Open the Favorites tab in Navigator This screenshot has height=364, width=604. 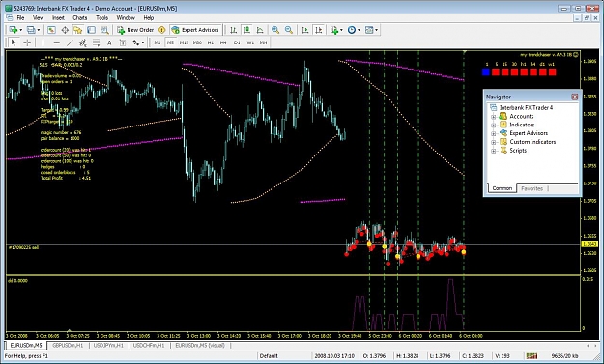tap(532, 188)
